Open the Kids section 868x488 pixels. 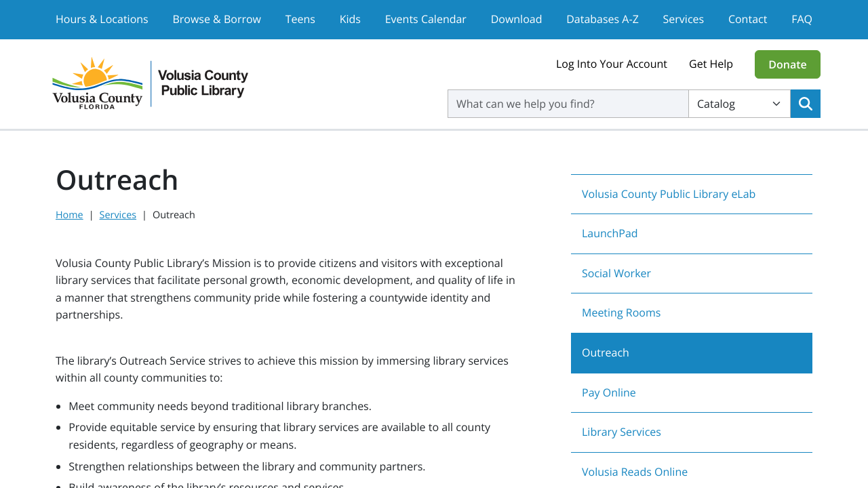(349, 19)
